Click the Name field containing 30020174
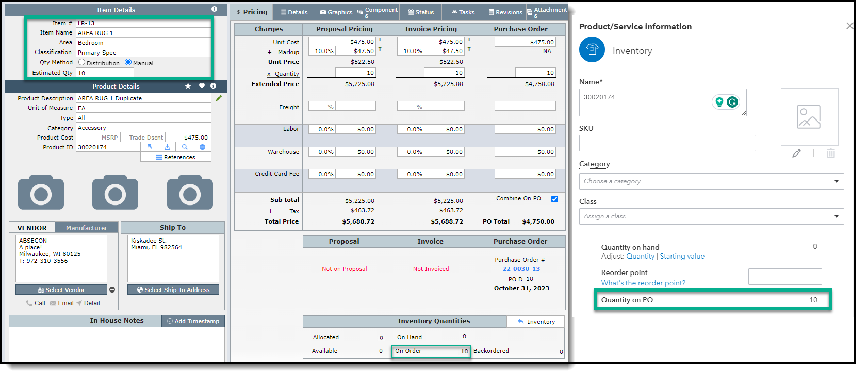868x376 pixels. coord(663,102)
